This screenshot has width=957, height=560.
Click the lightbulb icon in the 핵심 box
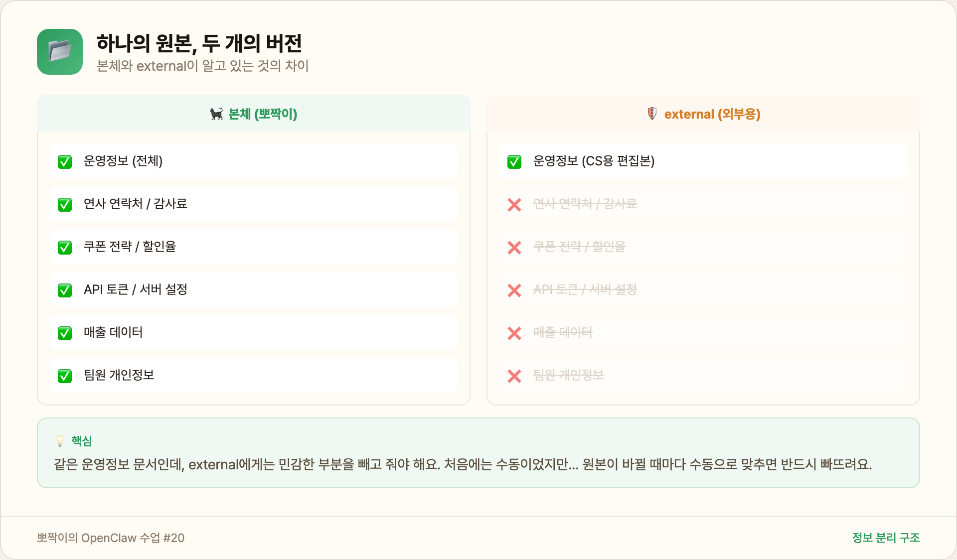pyautogui.click(x=60, y=440)
